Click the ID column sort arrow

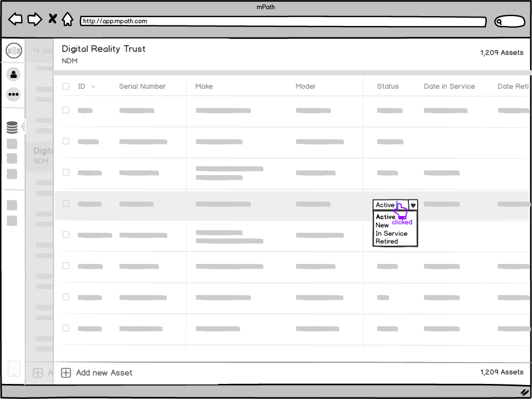tap(93, 87)
